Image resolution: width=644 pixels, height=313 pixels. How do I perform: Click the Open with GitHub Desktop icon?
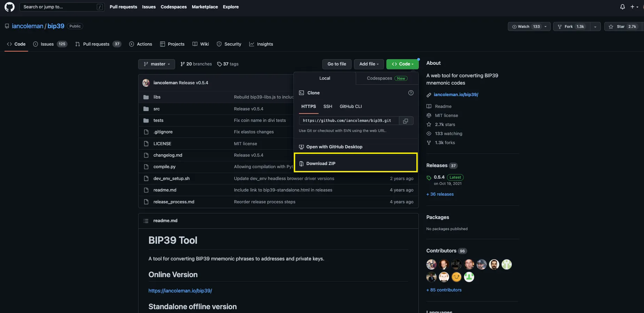tap(301, 147)
